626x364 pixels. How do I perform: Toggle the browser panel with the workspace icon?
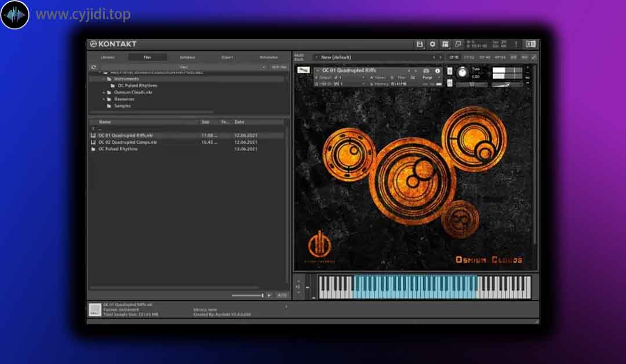[x=445, y=44]
